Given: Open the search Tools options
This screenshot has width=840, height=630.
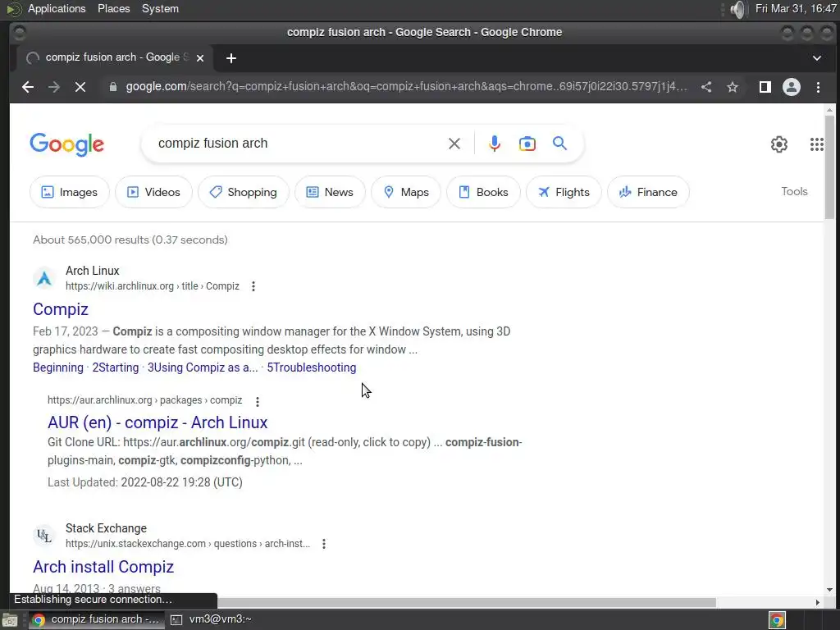Looking at the screenshot, I should pos(794,191).
